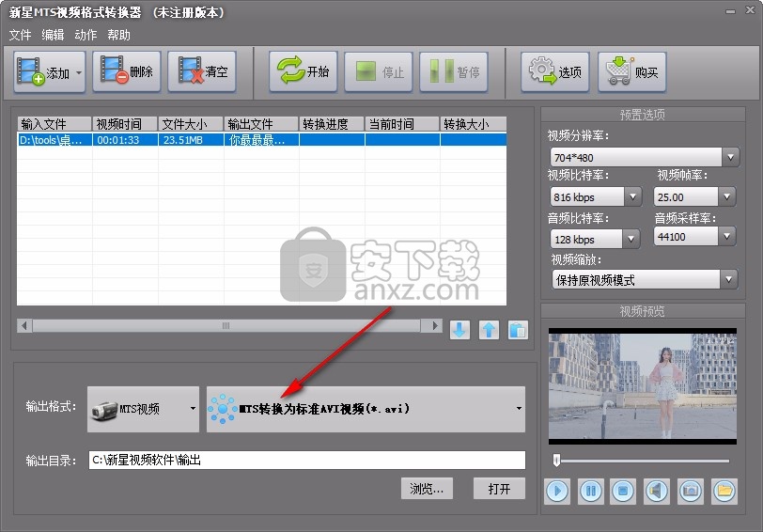Screen dimensions: 763x532
Task: Click the 转换大小 column header
Action: [x=474, y=124]
